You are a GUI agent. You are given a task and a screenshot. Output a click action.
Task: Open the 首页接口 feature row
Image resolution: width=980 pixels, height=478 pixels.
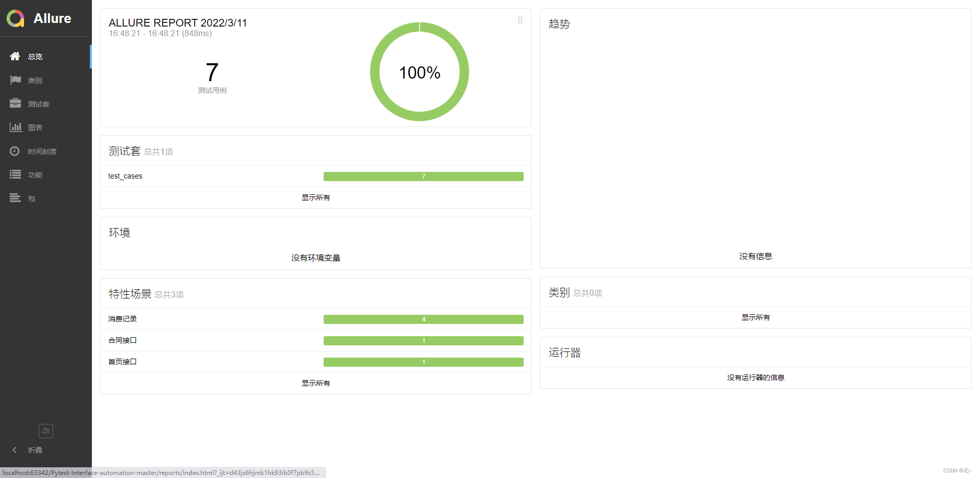pyautogui.click(x=316, y=362)
